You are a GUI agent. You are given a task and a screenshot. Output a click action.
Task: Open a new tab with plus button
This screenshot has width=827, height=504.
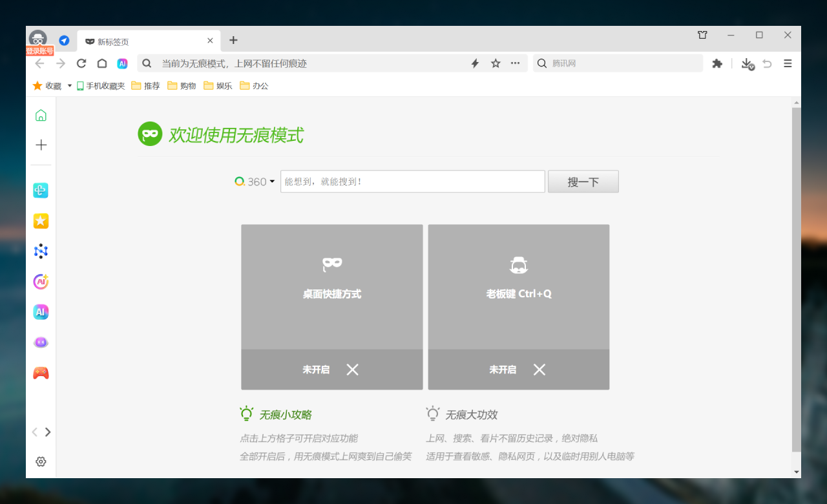click(x=233, y=40)
